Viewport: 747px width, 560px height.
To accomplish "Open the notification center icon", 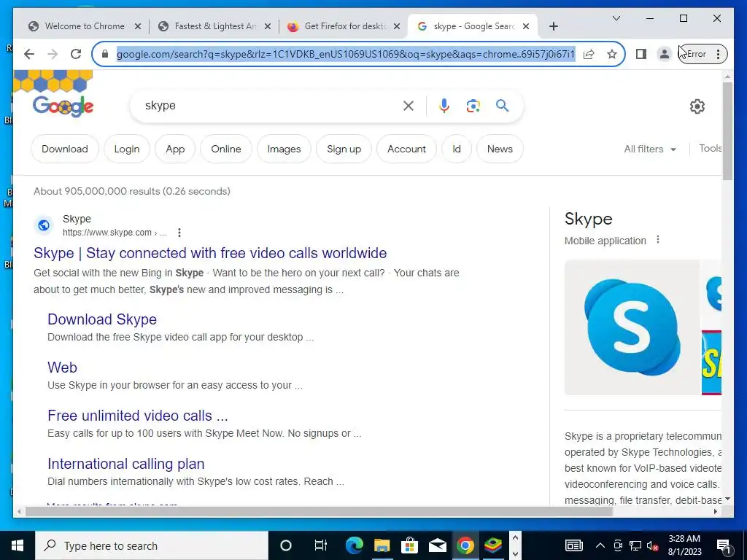I will 724,546.
